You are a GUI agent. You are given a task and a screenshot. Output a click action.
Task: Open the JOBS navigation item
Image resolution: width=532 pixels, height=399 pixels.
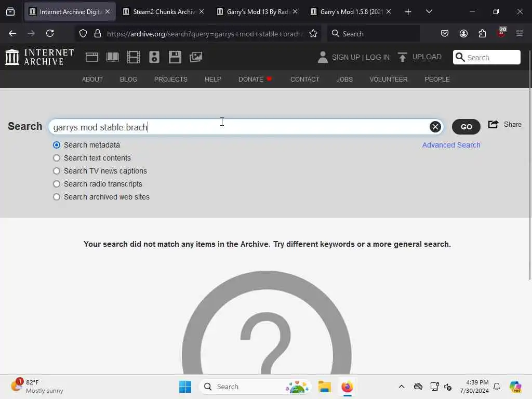[344, 79]
